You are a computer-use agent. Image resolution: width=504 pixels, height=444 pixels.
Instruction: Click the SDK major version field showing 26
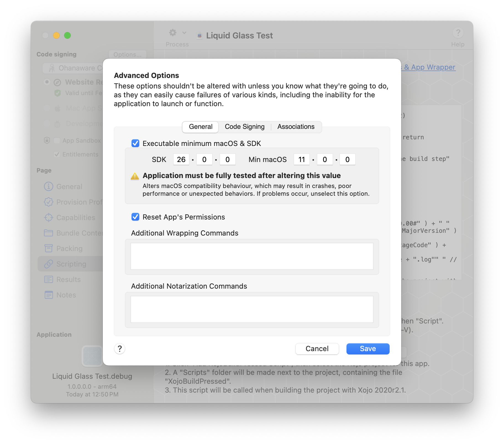[181, 160]
